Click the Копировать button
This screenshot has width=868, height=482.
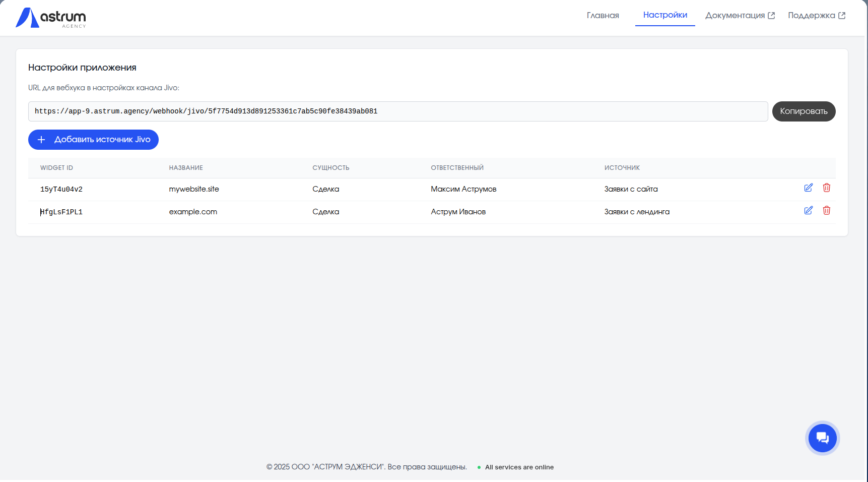click(804, 111)
